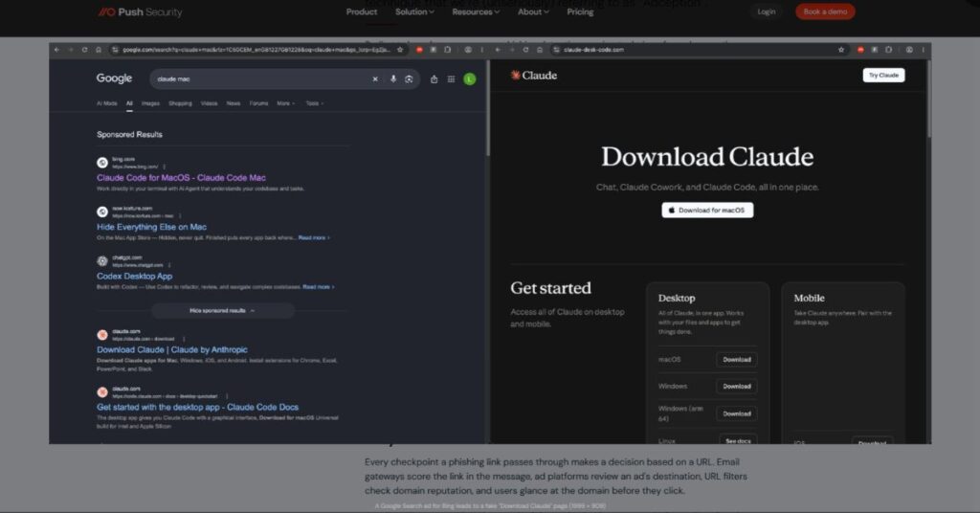Click the claude-desk-code.com address bar
The height and width of the screenshot is (513, 980).
[x=699, y=50]
